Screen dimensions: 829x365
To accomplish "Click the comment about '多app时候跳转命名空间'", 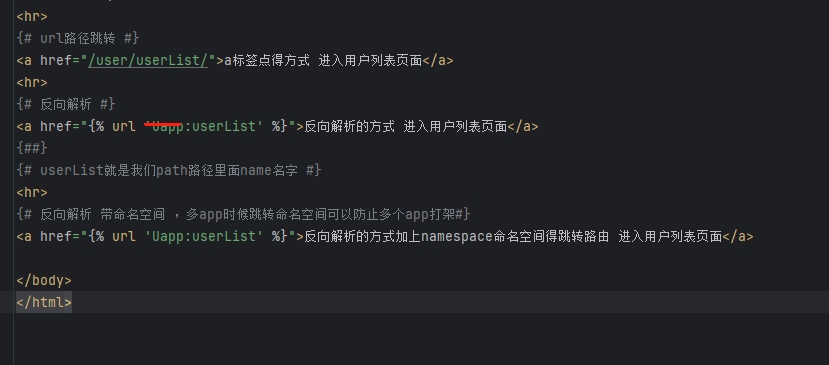I will (x=243, y=214).
